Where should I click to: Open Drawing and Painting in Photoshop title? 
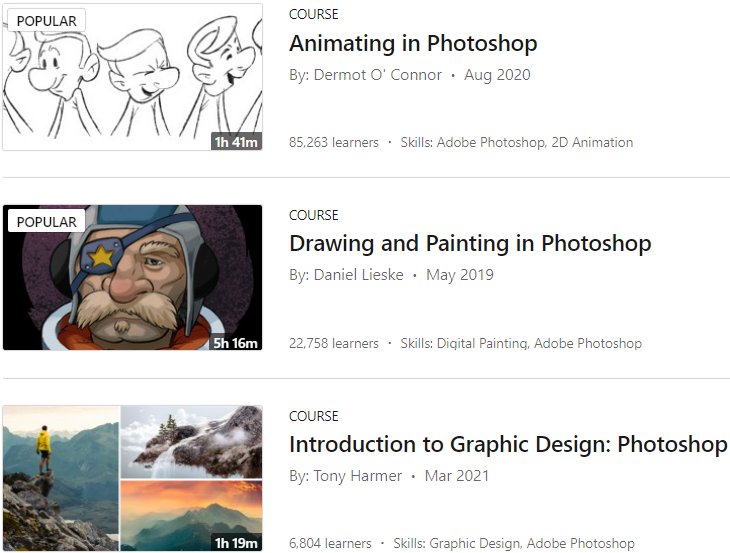coord(470,244)
